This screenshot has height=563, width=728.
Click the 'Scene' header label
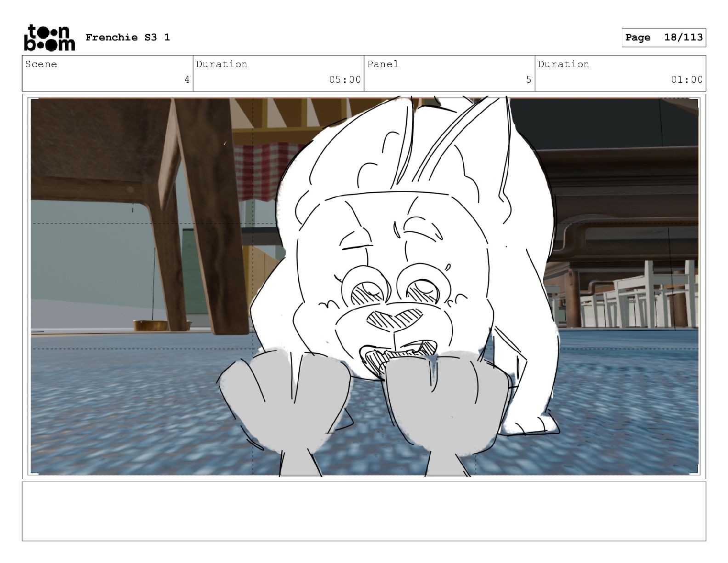(x=41, y=64)
